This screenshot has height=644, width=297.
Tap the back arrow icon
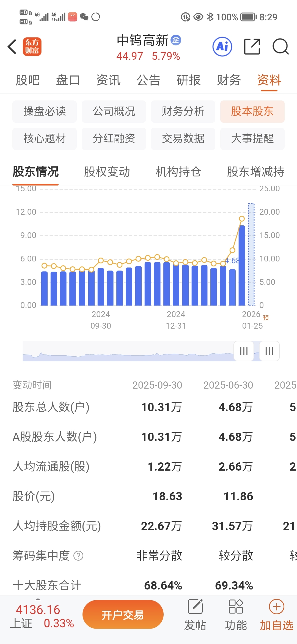(x=12, y=47)
